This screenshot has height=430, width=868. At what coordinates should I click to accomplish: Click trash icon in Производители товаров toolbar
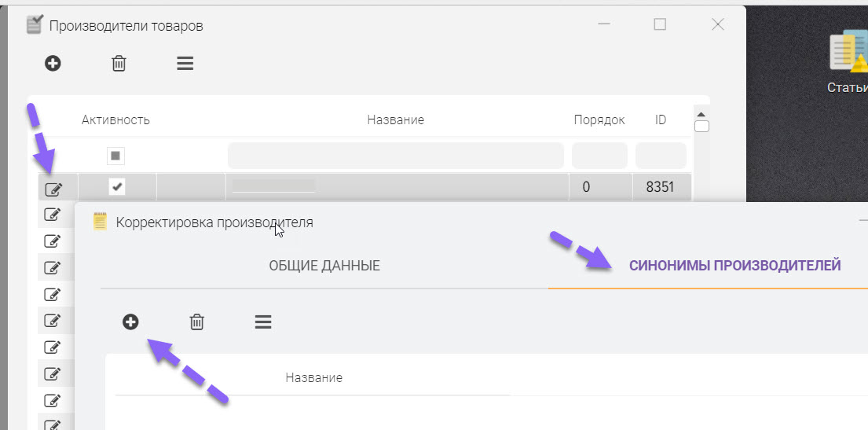(x=119, y=63)
